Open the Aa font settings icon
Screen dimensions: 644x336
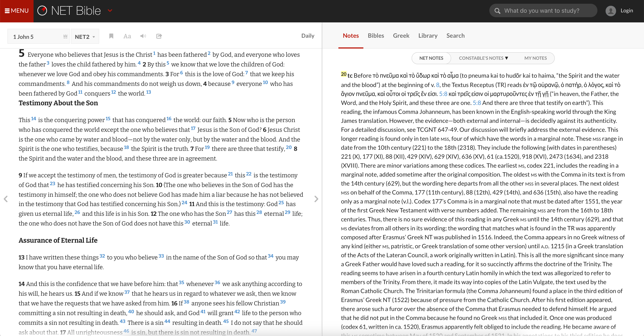pyautogui.click(x=127, y=36)
